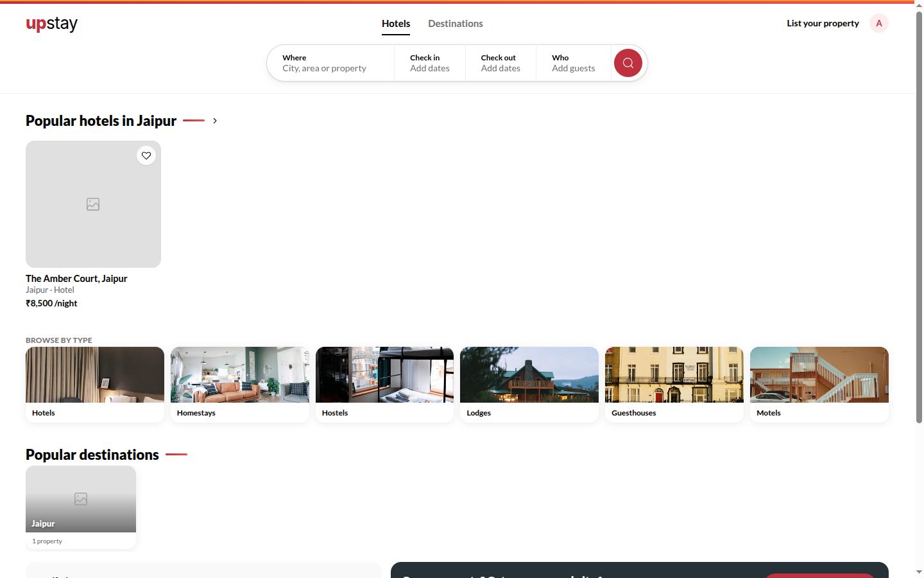Image resolution: width=924 pixels, height=578 pixels.
Task: Click the 'Jaipur · Hotel' subtitle text
Action: 50,290
